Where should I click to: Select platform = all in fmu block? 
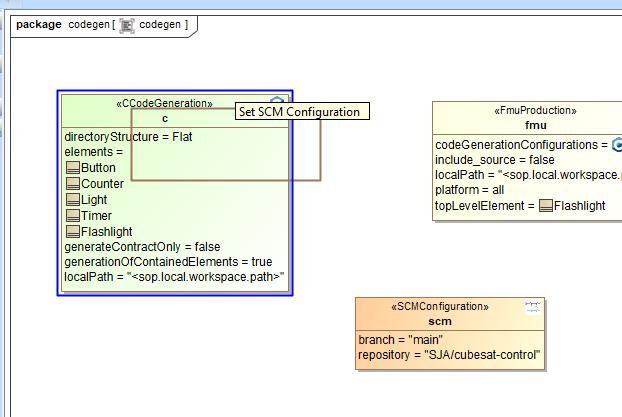click(x=470, y=190)
